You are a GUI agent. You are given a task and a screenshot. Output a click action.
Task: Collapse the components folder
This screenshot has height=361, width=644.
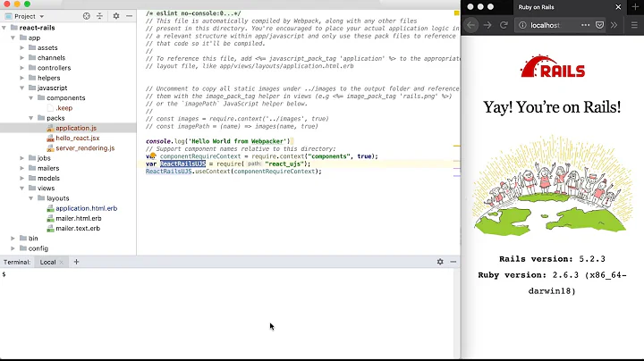point(31,98)
